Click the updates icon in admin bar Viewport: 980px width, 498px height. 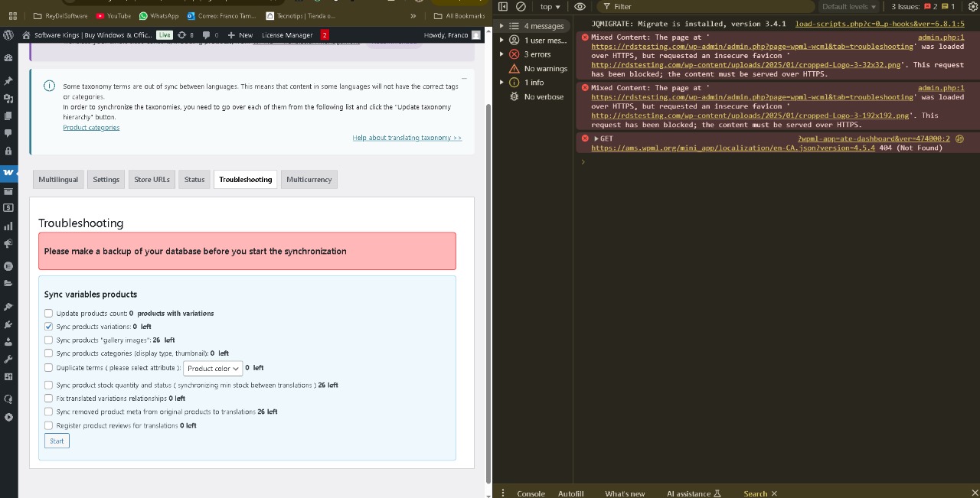[181, 35]
